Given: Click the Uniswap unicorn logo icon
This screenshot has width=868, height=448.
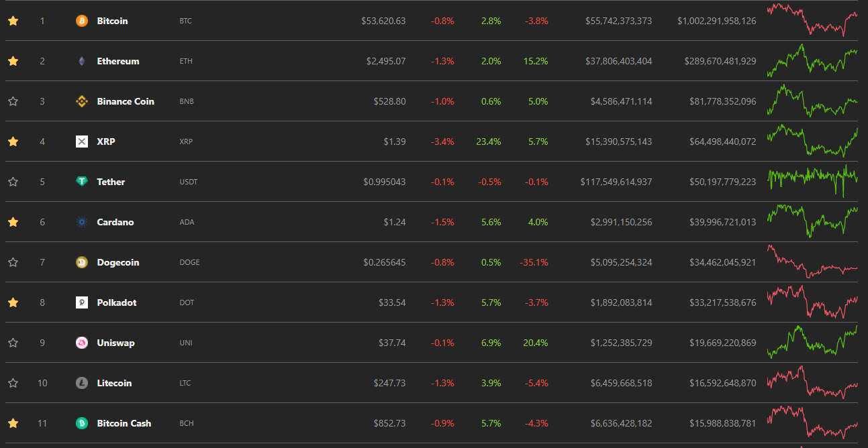Looking at the screenshot, I should [82, 343].
